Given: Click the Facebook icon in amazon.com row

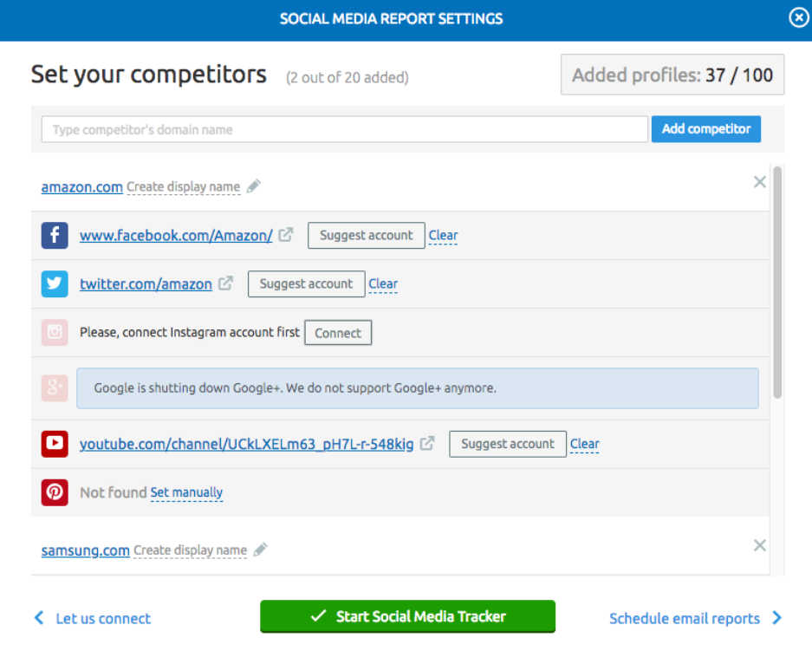Looking at the screenshot, I should click(x=55, y=235).
